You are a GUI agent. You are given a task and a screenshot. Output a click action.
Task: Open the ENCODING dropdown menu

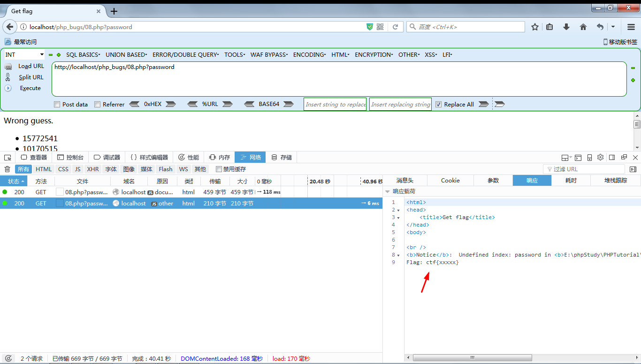tap(310, 55)
